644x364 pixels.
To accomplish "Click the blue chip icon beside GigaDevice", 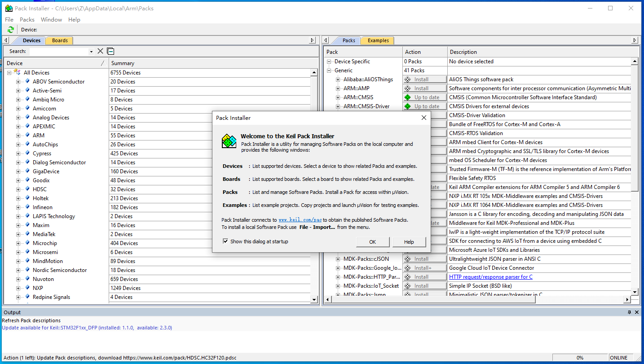I will click(x=27, y=171).
